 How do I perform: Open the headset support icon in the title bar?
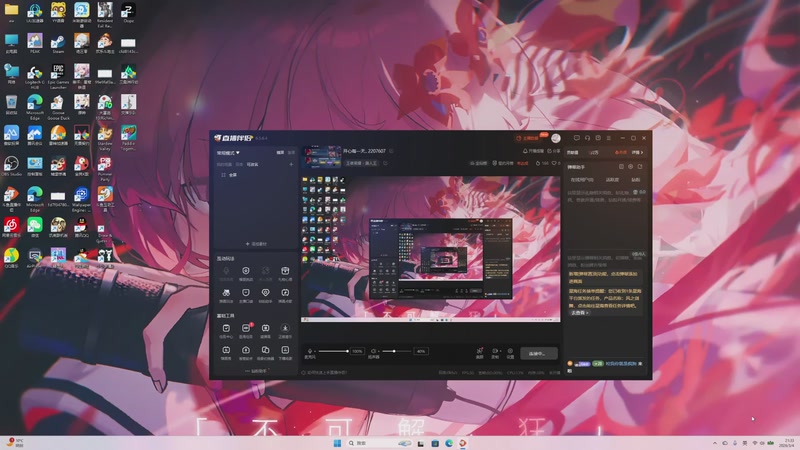pyautogui.click(x=587, y=138)
